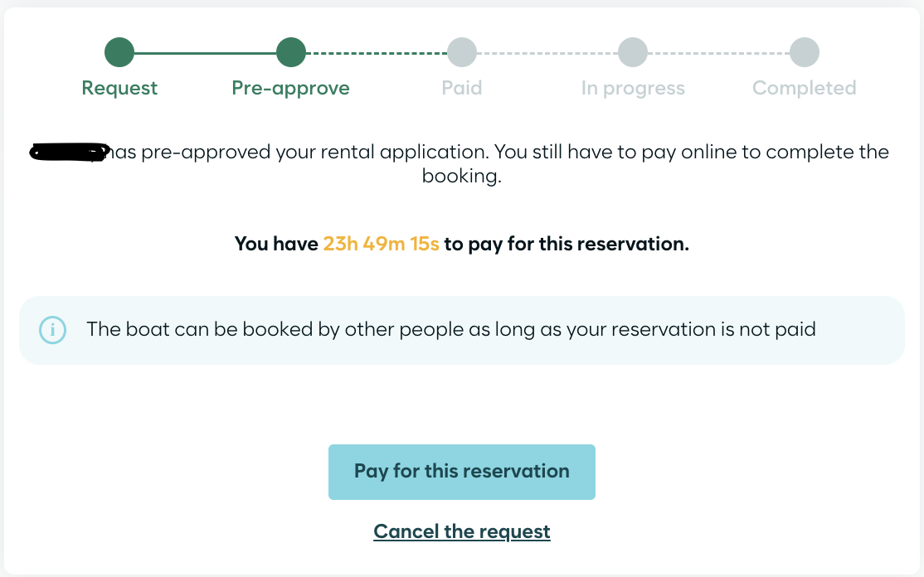Select the Pre-approve step label
This screenshot has width=924, height=577.
(x=290, y=89)
